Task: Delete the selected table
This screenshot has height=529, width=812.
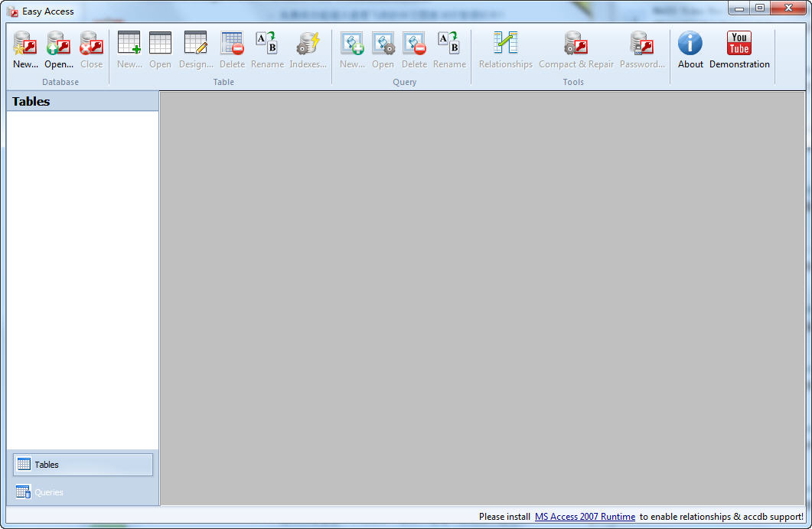Action: click(232, 50)
